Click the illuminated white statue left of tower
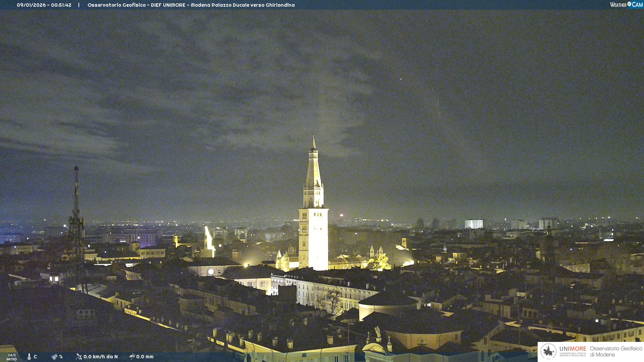The image size is (644, 362). [x=209, y=239]
